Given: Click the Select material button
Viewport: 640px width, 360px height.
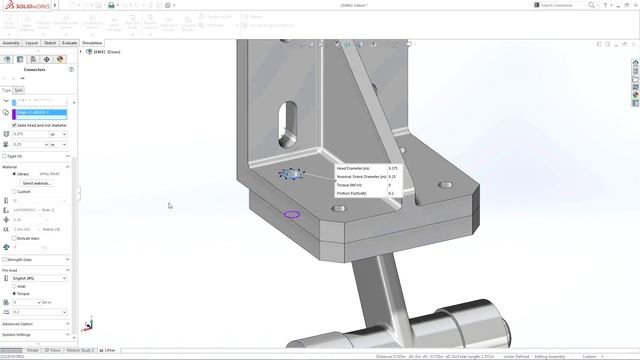Looking at the screenshot, I should click(36, 183).
